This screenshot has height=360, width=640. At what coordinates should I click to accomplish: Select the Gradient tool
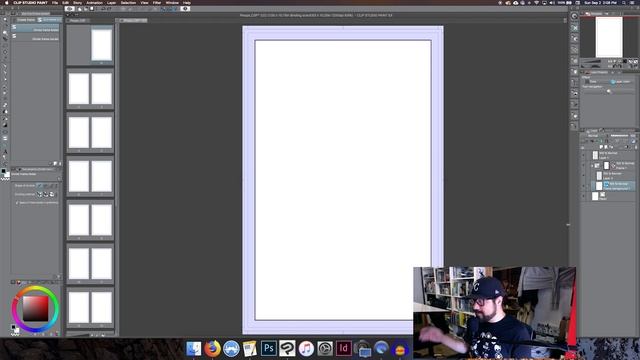[x=5, y=125]
